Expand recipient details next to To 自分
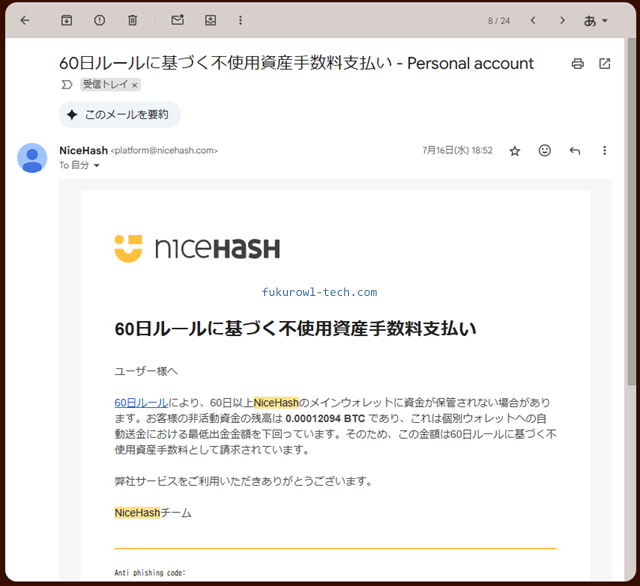This screenshot has width=640, height=586. 97,166
